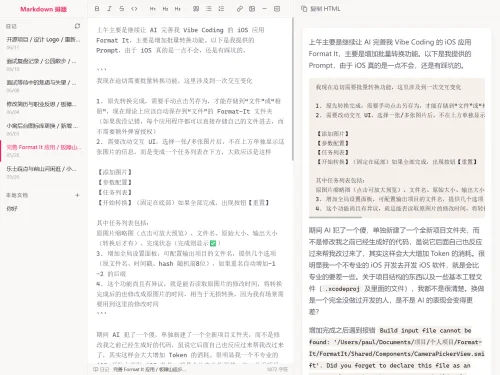Click the editor's vertical scrollbar
Screen dimensions: 500x375
click(293, 89)
